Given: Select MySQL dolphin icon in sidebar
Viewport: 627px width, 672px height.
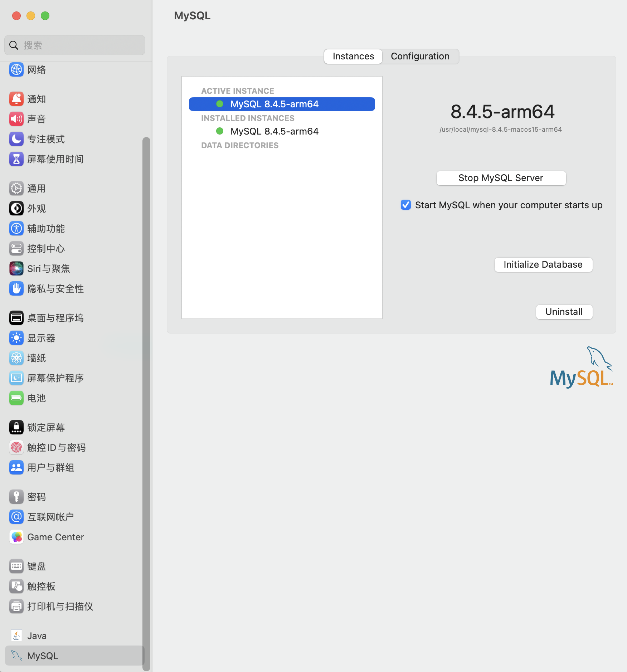Looking at the screenshot, I should coord(16,656).
